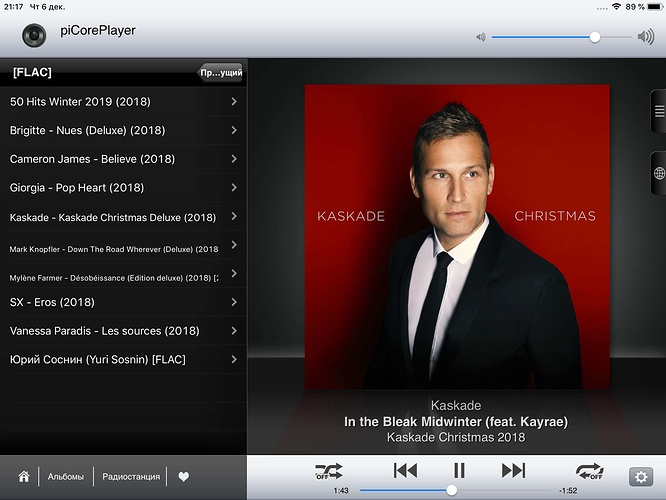Open the piCorePlayer speaker icon
This screenshot has height=500, width=666.
click(x=34, y=35)
